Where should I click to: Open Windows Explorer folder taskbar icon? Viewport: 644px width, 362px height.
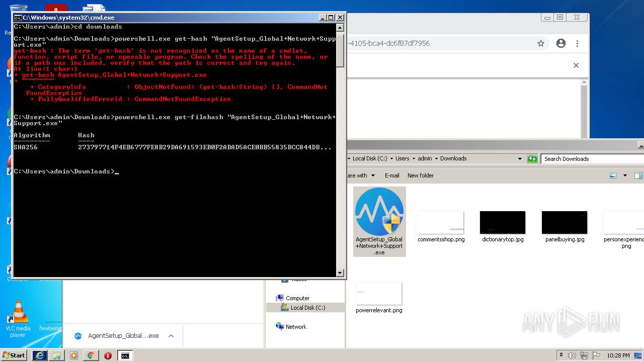57,355
